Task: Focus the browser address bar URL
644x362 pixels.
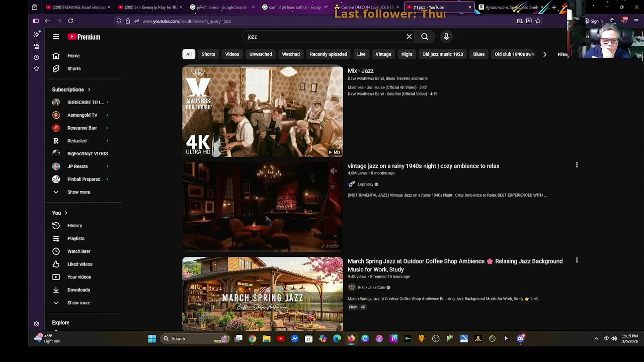Action: [x=187, y=21]
